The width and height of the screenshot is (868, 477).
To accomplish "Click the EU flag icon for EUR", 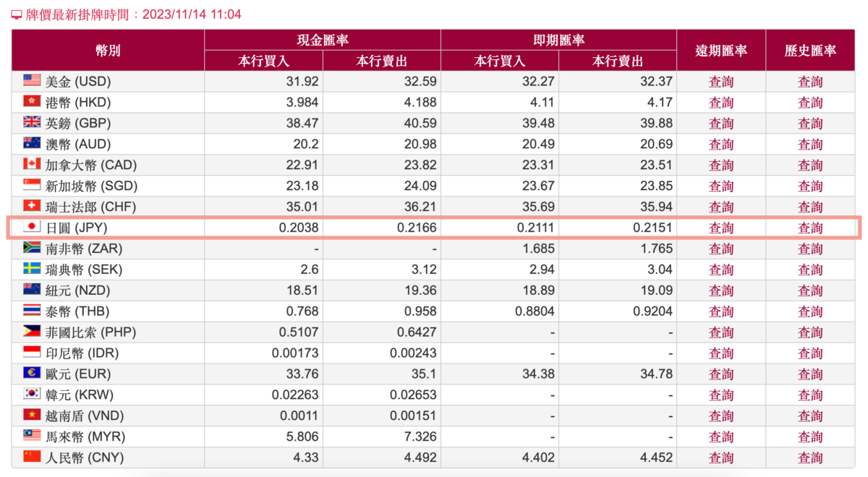I will 32,374.
